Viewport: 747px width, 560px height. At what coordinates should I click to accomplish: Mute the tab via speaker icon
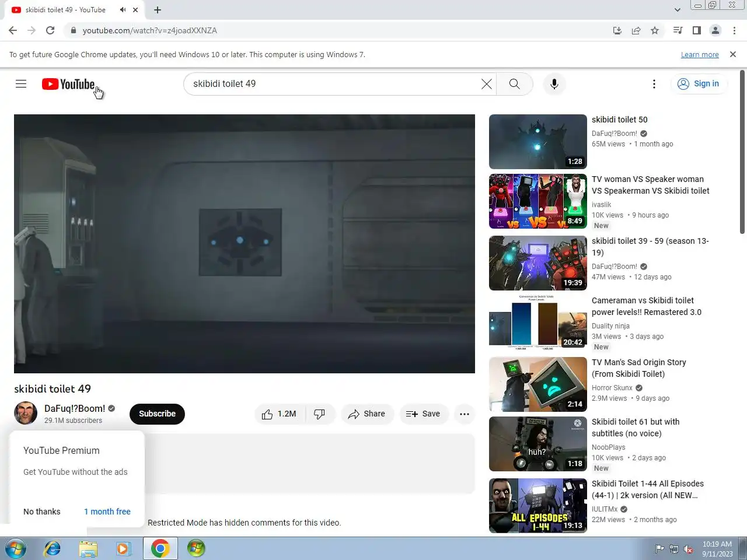click(x=123, y=10)
